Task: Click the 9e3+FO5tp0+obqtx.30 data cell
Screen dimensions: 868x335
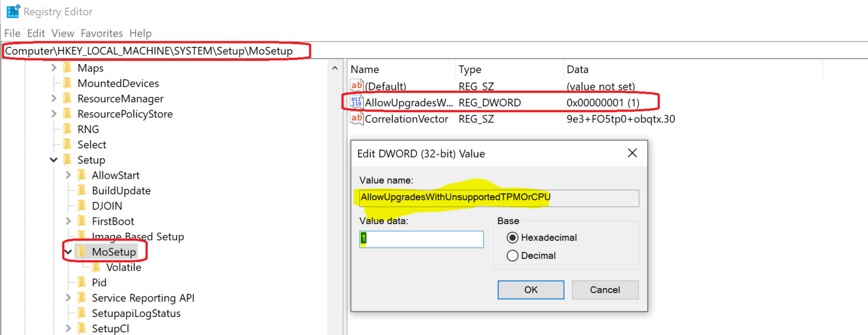Action: tap(621, 119)
